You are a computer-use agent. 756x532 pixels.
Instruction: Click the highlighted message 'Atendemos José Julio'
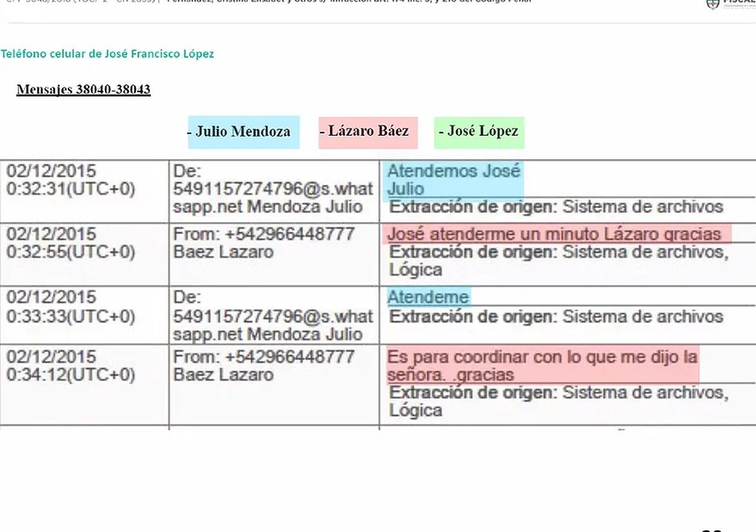[453, 180]
